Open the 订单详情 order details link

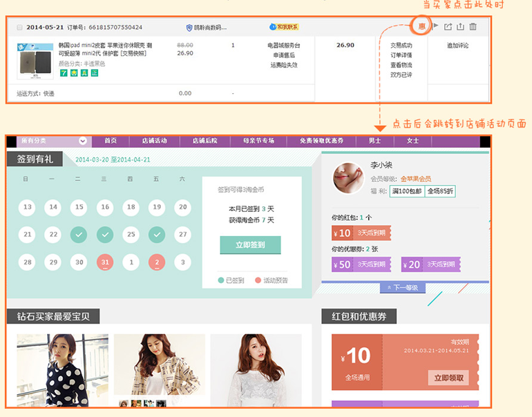(x=401, y=55)
